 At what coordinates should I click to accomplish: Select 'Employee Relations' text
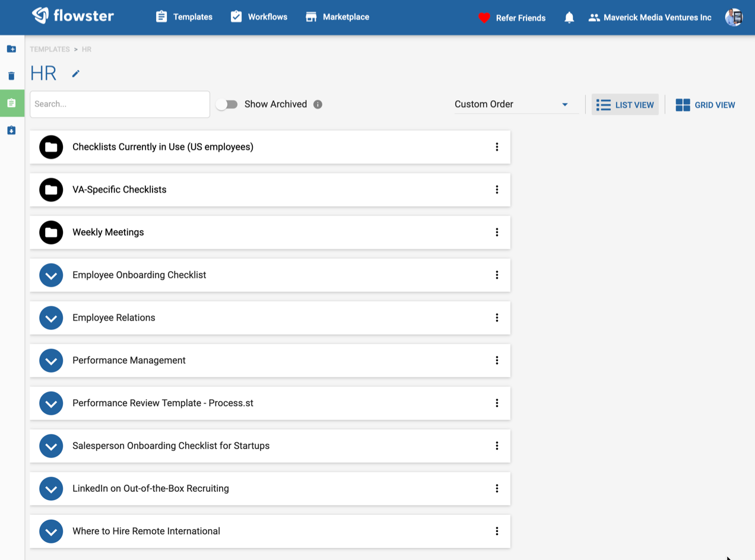(114, 318)
